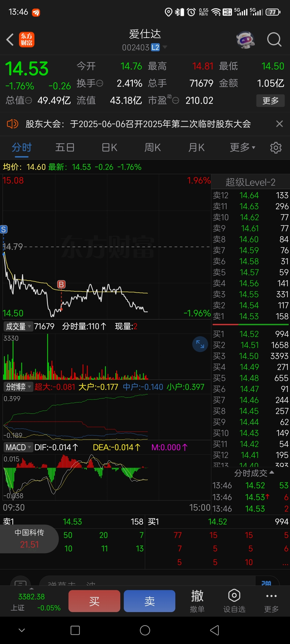Tap the DIF:-0.014 MACD value
This screenshot has height=644, width=290.
(x=56, y=447)
